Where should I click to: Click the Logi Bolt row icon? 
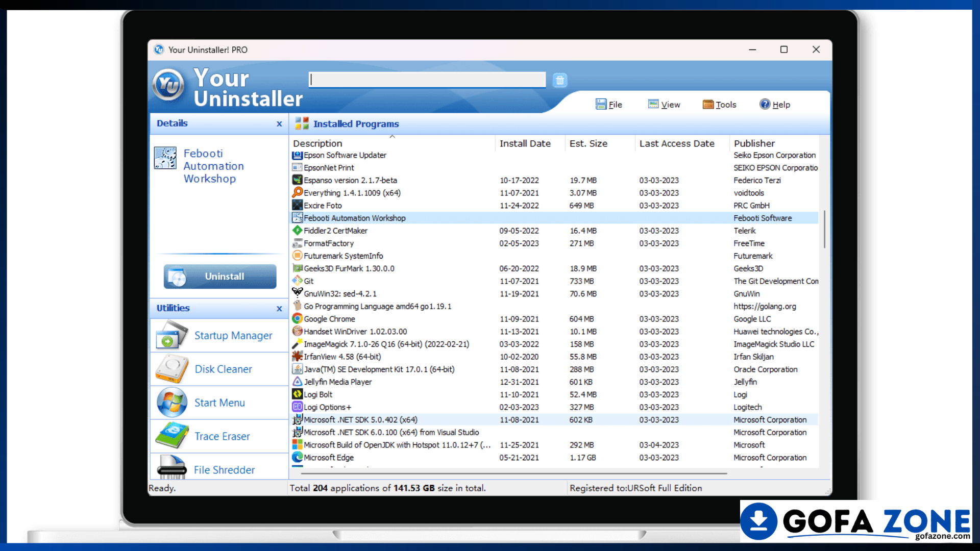297,394
